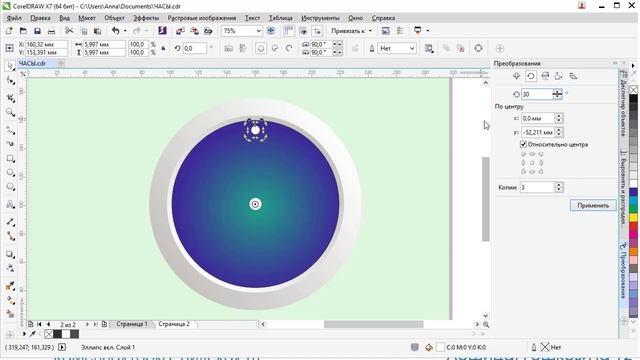640x360 pixels.
Task: Open the 'Таблица' menu
Action: 281,18
